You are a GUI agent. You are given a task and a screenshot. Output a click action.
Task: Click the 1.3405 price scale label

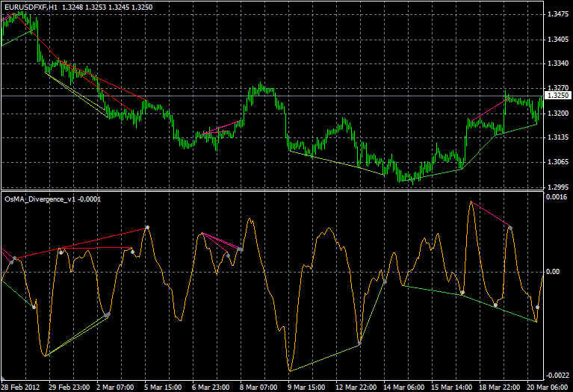pyautogui.click(x=558, y=39)
